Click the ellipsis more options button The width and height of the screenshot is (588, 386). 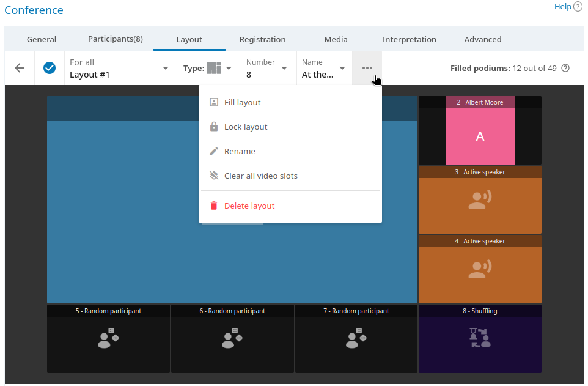367,68
